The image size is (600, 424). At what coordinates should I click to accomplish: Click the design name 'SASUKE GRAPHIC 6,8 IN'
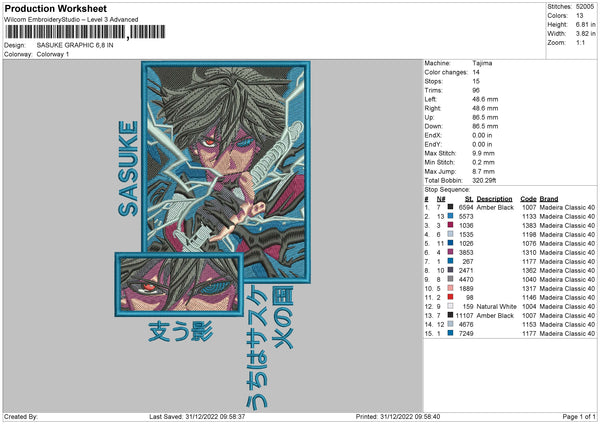75,45
